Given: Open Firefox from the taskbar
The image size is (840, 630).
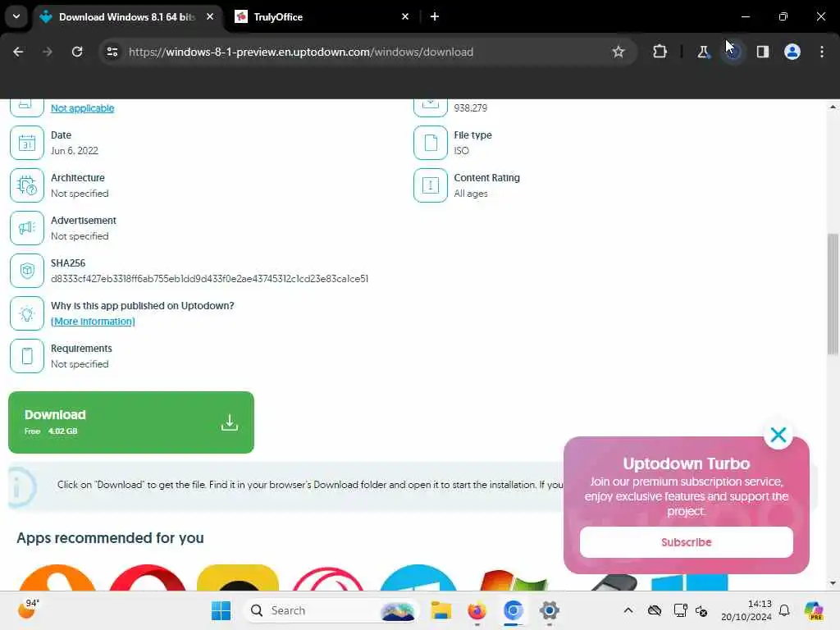Looking at the screenshot, I should (477, 610).
